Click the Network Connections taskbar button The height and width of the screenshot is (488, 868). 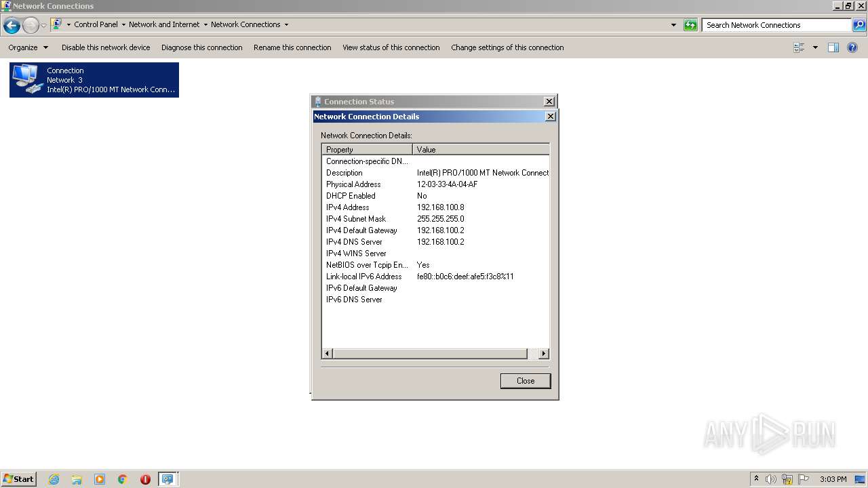tap(167, 479)
